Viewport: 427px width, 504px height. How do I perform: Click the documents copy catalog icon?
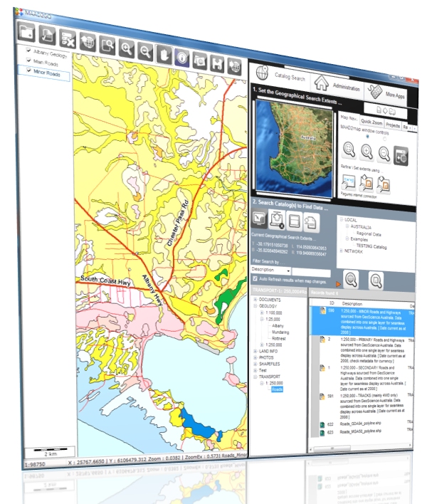[x=311, y=224]
